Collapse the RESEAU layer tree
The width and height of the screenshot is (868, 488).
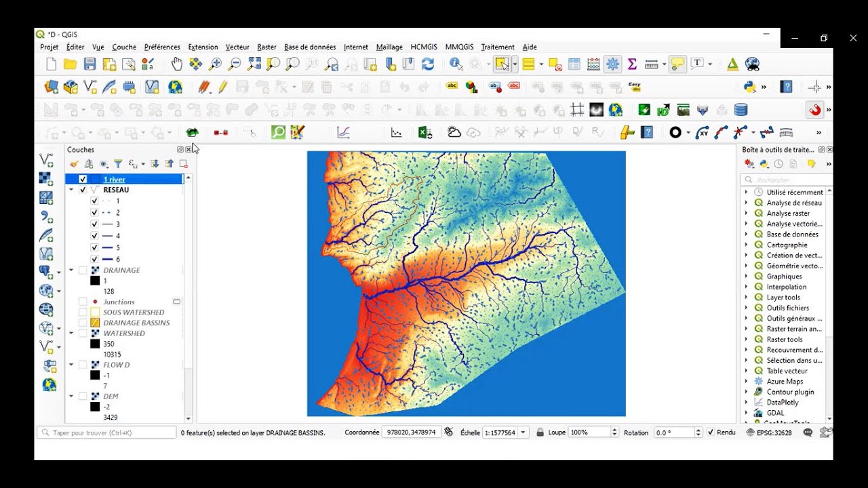pyautogui.click(x=71, y=190)
